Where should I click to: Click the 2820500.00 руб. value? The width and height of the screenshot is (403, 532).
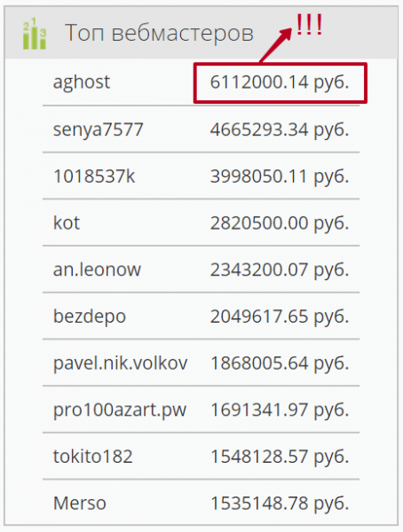280,223
